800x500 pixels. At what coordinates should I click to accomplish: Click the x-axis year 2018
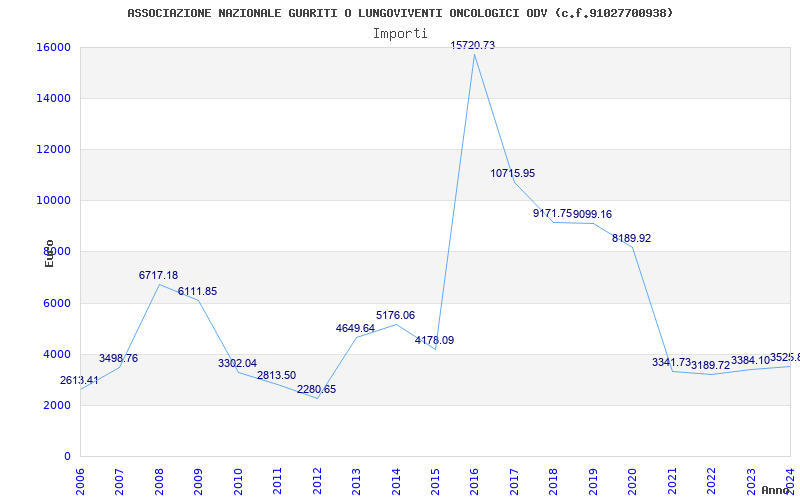pyautogui.click(x=554, y=481)
